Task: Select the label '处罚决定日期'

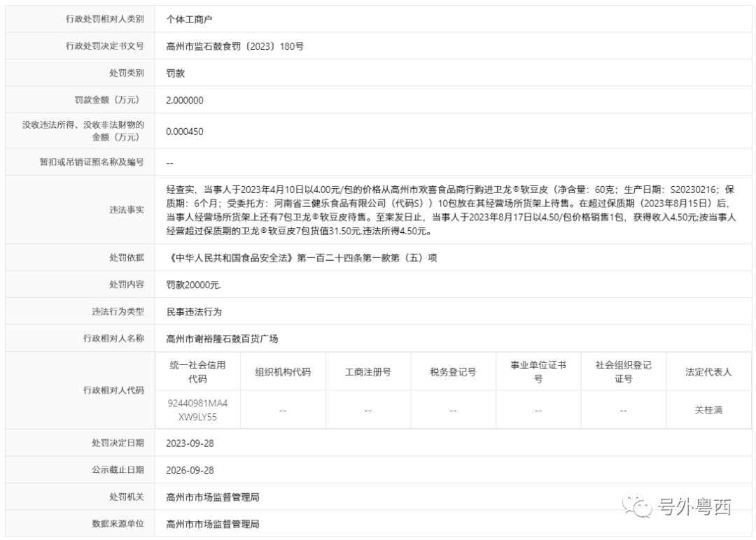Action: coord(118,443)
